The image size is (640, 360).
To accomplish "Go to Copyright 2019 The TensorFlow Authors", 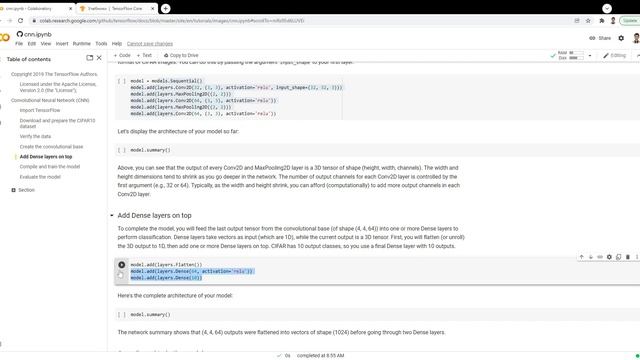I will point(54,74).
